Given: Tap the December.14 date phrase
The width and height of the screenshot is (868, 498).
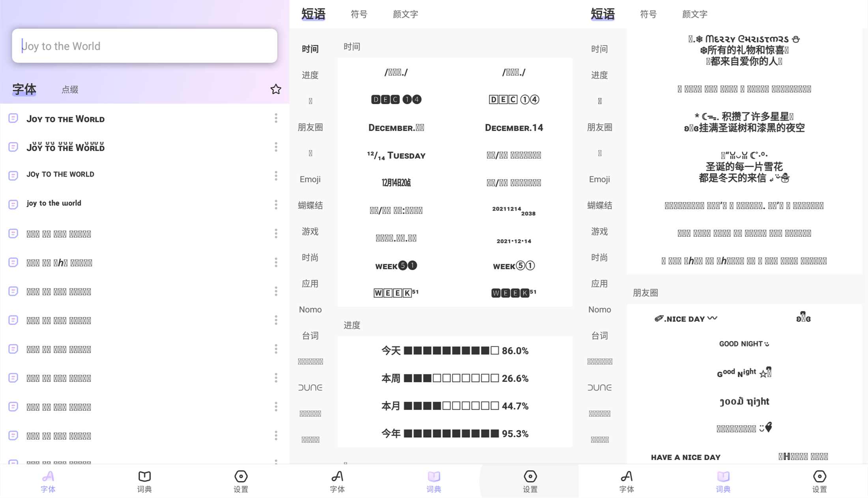Looking at the screenshot, I should [514, 127].
